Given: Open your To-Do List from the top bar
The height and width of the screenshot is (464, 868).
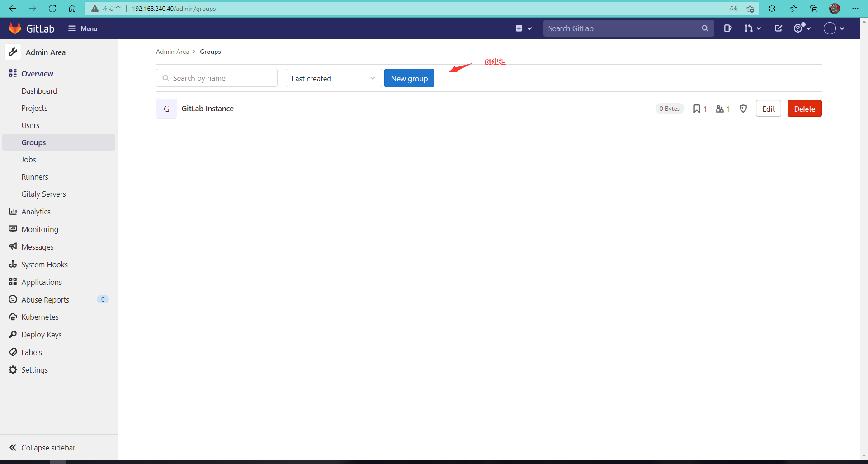Looking at the screenshot, I should 778,28.
